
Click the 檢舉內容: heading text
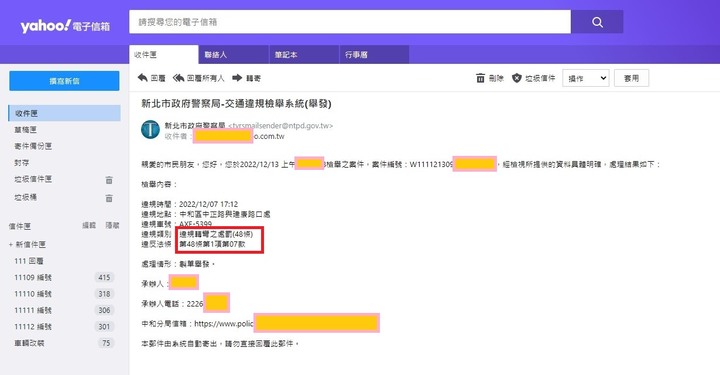coord(159,184)
